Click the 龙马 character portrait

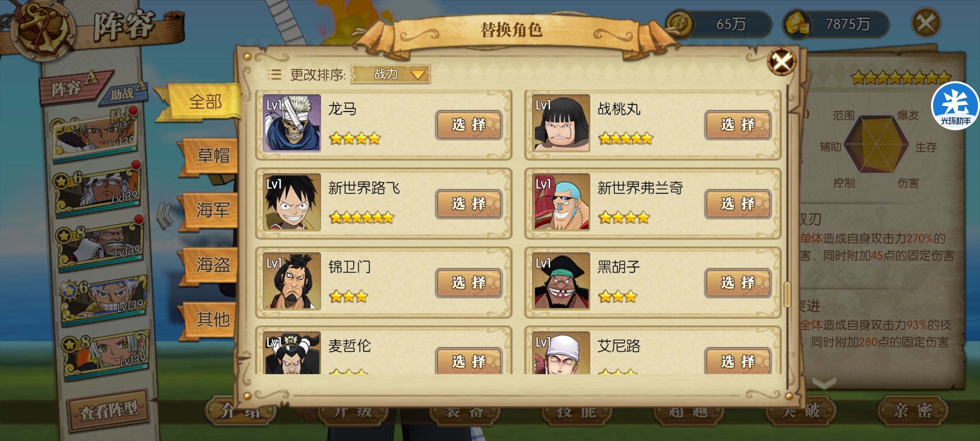click(x=292, y=123)
